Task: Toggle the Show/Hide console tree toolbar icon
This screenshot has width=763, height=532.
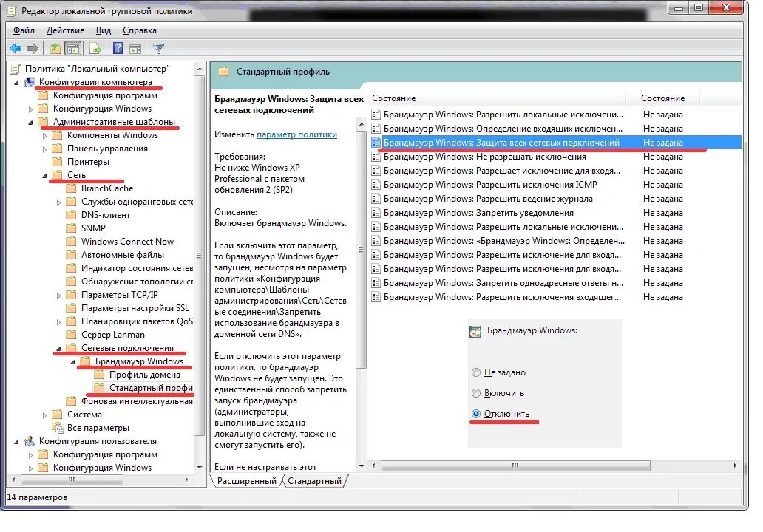Action: (x=73, y=48)
